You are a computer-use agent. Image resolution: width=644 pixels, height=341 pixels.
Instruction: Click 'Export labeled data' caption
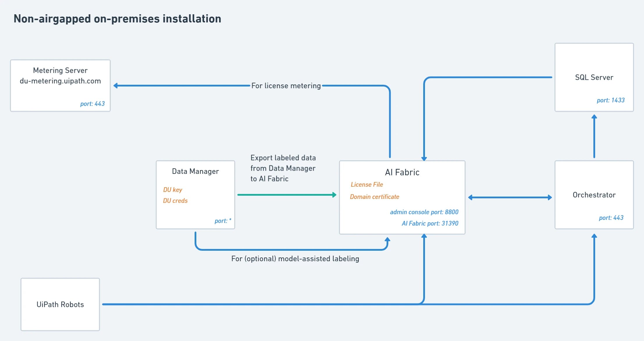(x=283, y=168)
